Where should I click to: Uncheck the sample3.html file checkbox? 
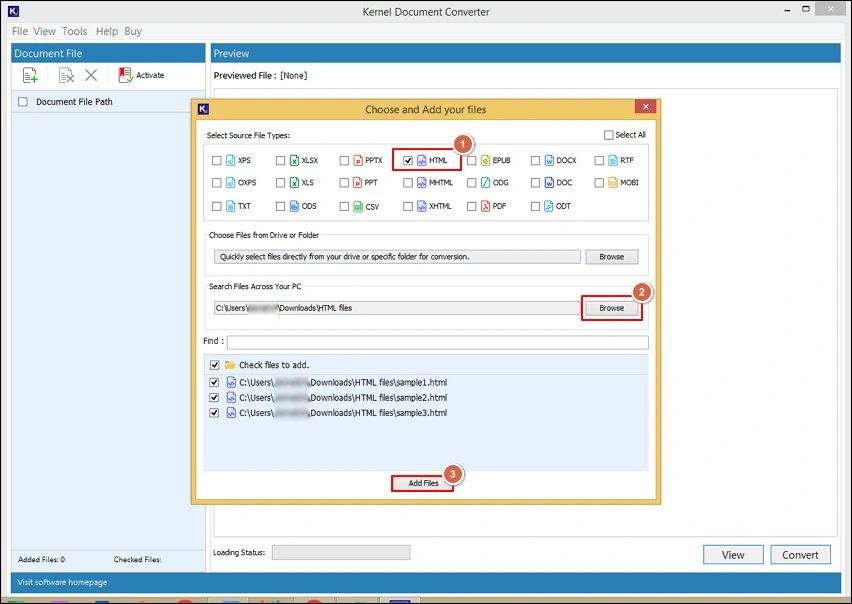pyautogui.click(x=214, y=413)
